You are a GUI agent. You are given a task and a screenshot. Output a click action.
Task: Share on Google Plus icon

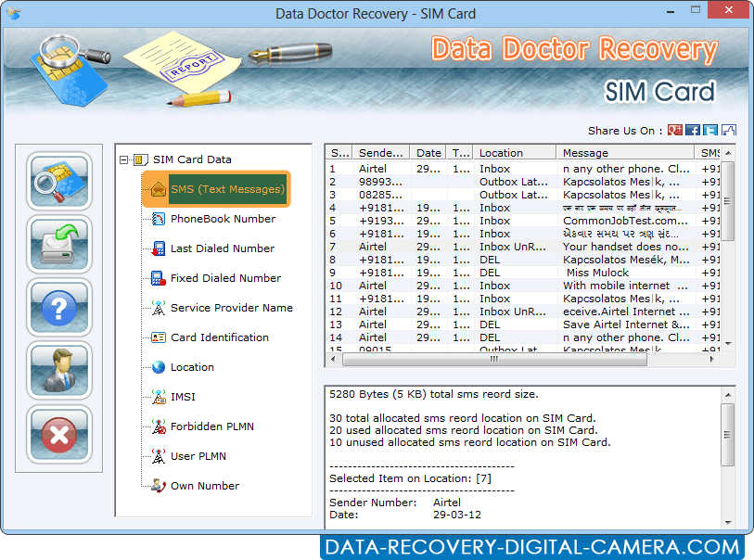pyautogui.click(x=674, y=130)
